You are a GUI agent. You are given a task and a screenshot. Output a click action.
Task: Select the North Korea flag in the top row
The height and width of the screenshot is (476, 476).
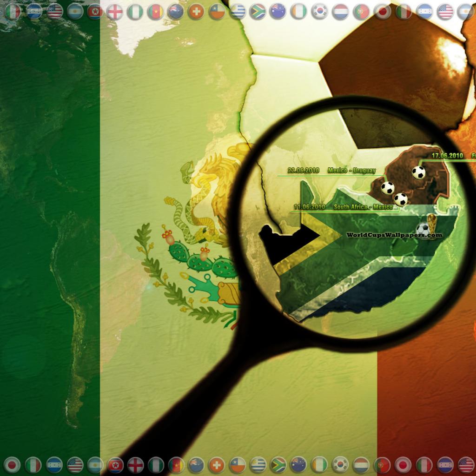pos(95,12)
